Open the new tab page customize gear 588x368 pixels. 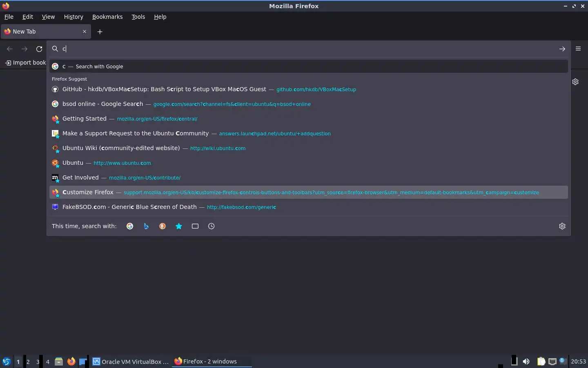(575, 82)
